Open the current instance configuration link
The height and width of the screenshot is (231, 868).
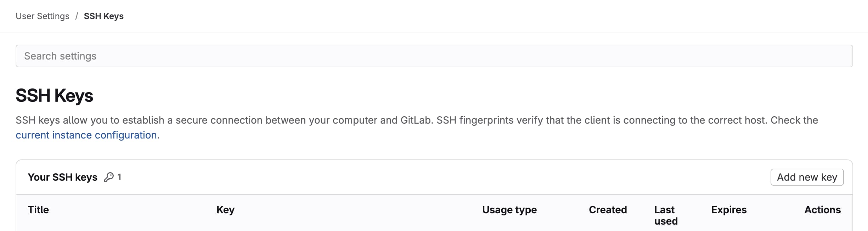coord(86,135)
